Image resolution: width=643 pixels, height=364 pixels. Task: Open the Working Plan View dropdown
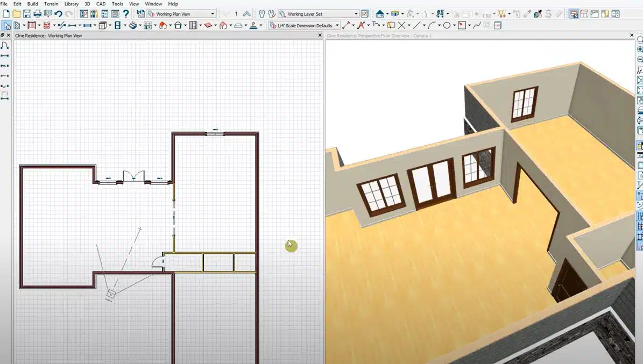[213, 13]
